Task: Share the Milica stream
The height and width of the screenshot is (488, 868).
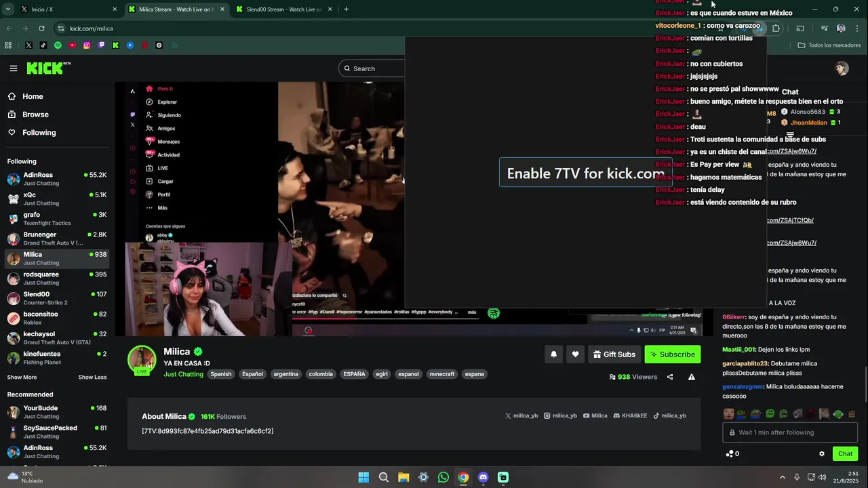Action: coord(670,377)
